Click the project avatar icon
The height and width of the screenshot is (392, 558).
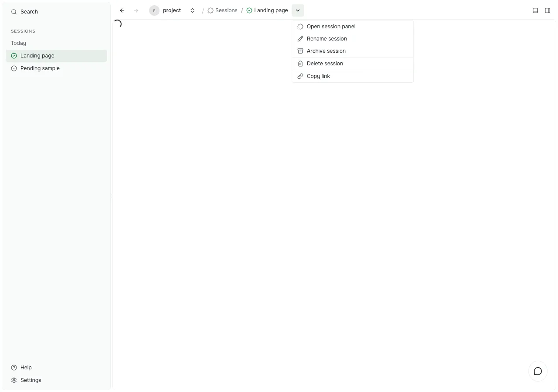tap(154, 10)
